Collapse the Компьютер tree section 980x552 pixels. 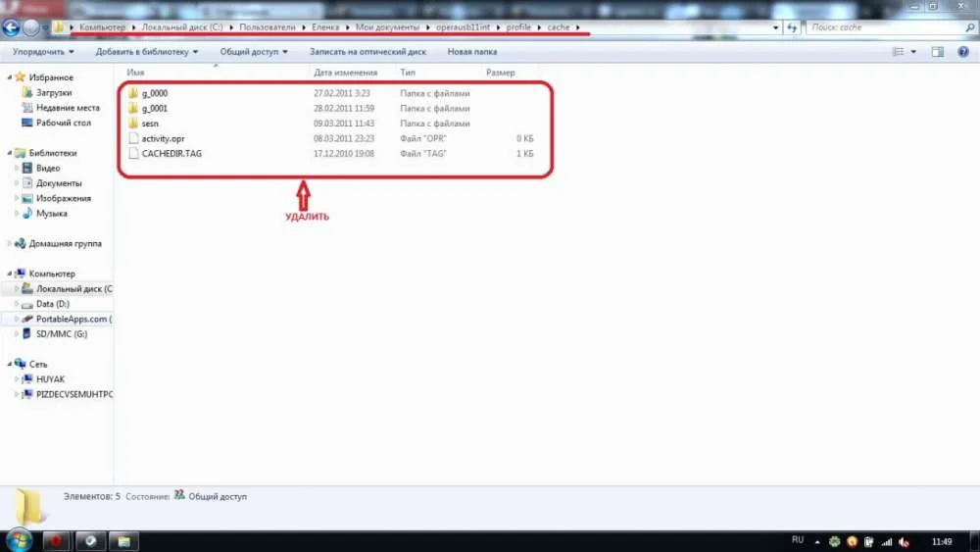coord(10,274)
